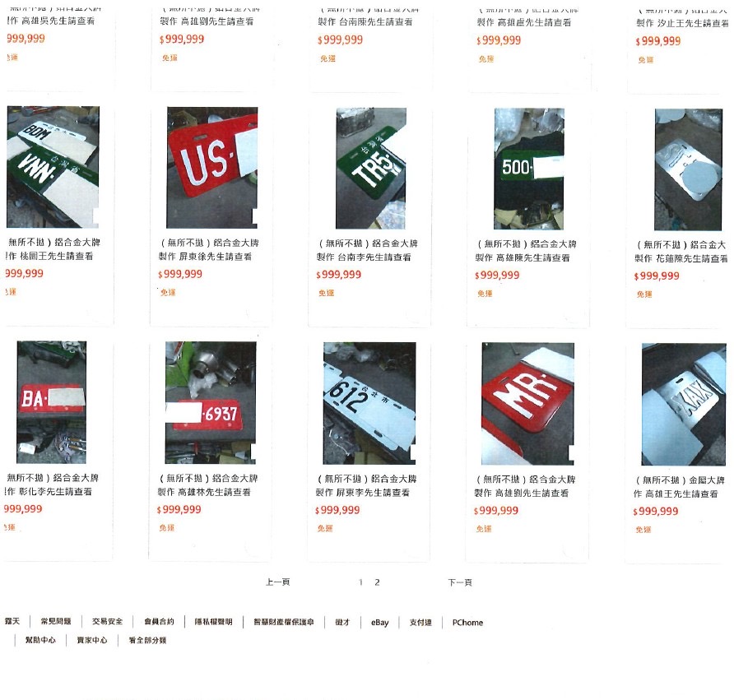Open the red BA plate thumbnail
This screenshot has width=734, height=700.
(52, 402)
